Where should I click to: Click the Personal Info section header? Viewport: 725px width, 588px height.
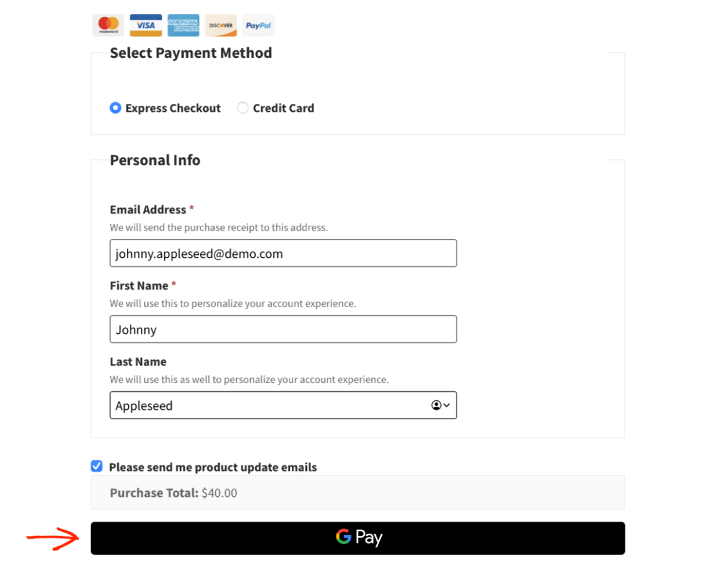coord(155,160)
